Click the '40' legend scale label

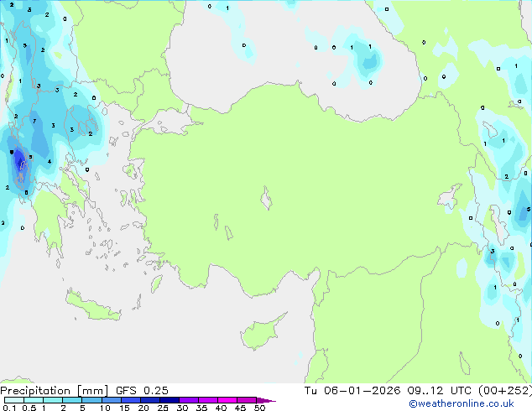point(221,408)
